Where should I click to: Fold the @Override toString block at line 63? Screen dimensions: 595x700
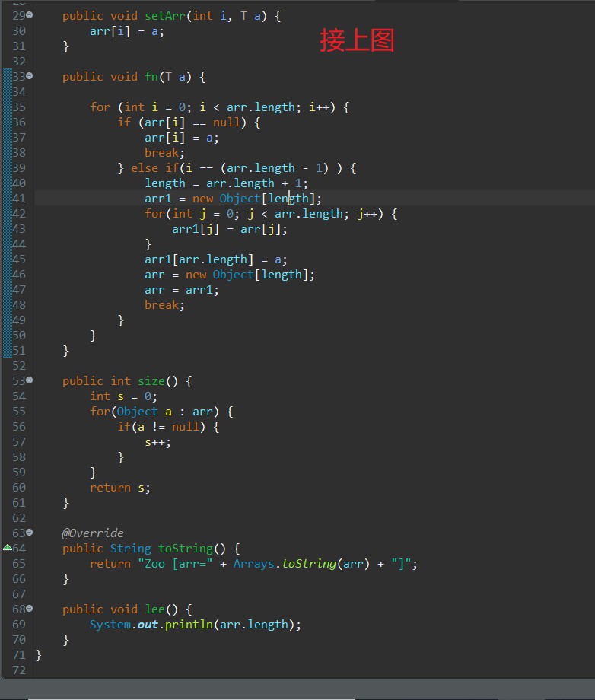(30, 532)
